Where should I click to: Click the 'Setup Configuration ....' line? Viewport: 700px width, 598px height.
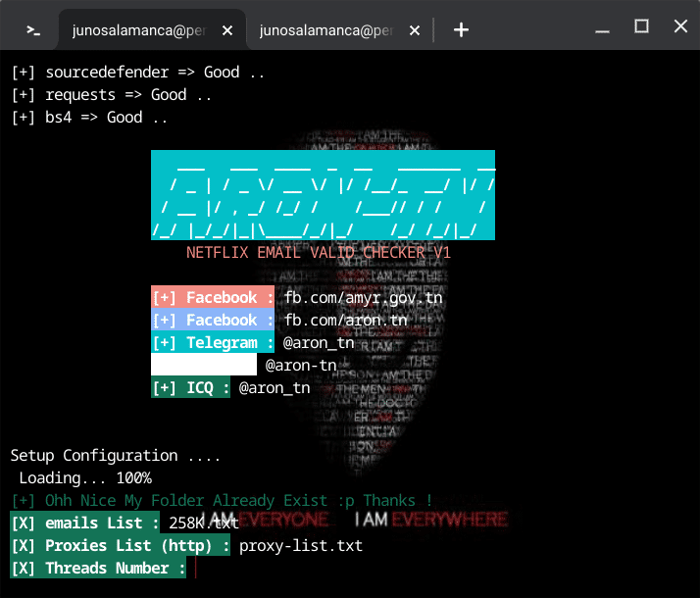(115, 455)
